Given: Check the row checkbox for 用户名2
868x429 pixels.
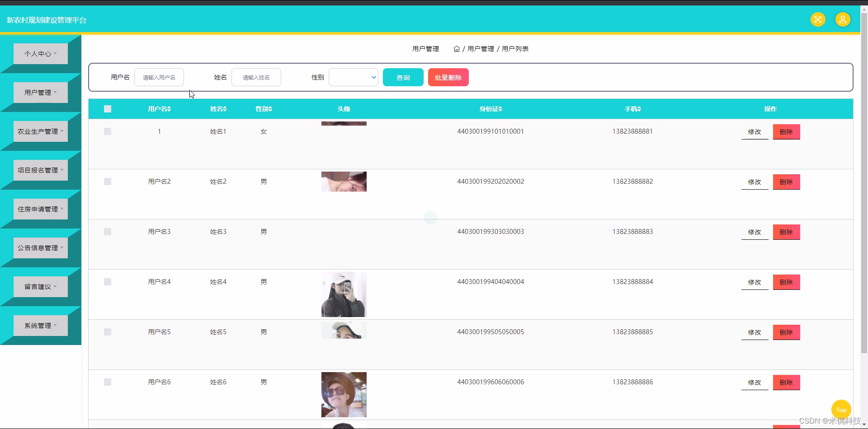Looking at the screenshot, I should click(x=108, y=182).
